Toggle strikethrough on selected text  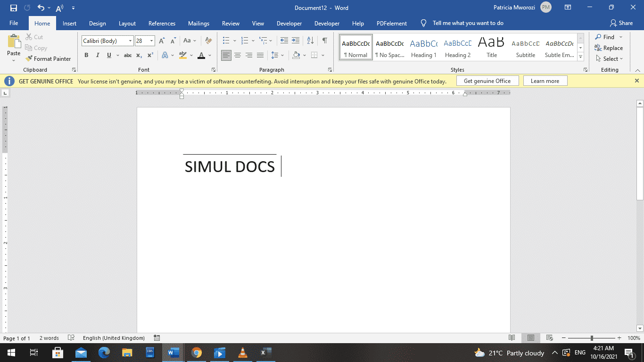coord(127,55)
